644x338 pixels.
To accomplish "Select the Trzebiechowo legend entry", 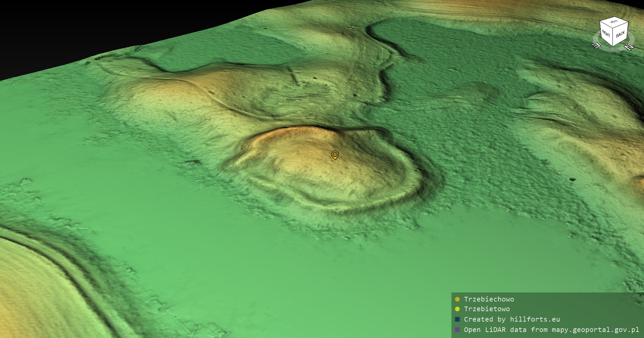I will coord(489,299).
